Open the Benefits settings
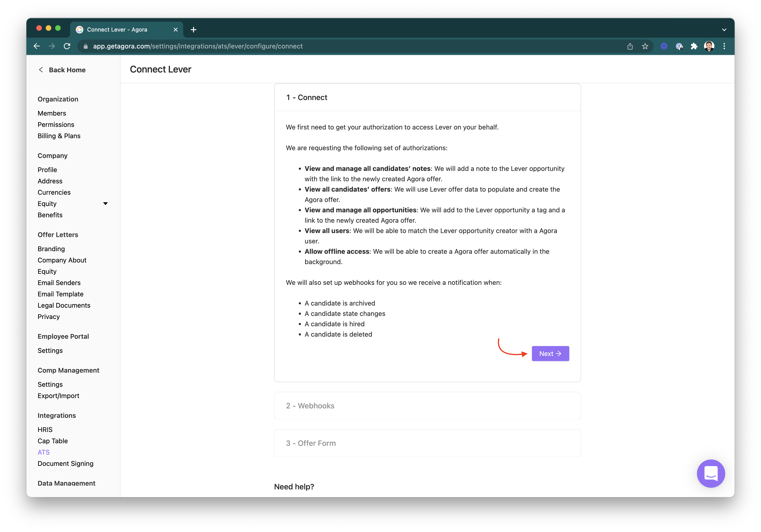Viewport: 761px width, 532px height. (50, 215)
